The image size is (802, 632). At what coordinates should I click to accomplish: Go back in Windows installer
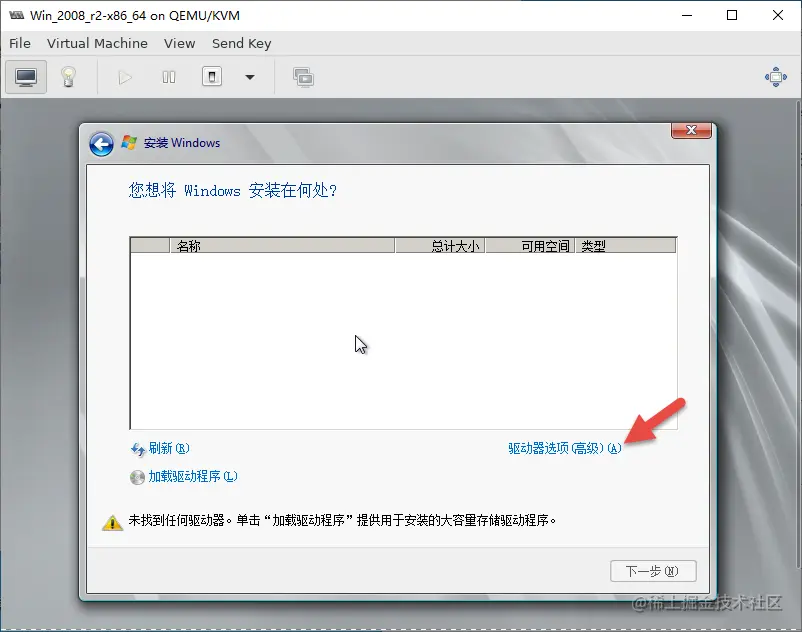(x=101, y=144)
